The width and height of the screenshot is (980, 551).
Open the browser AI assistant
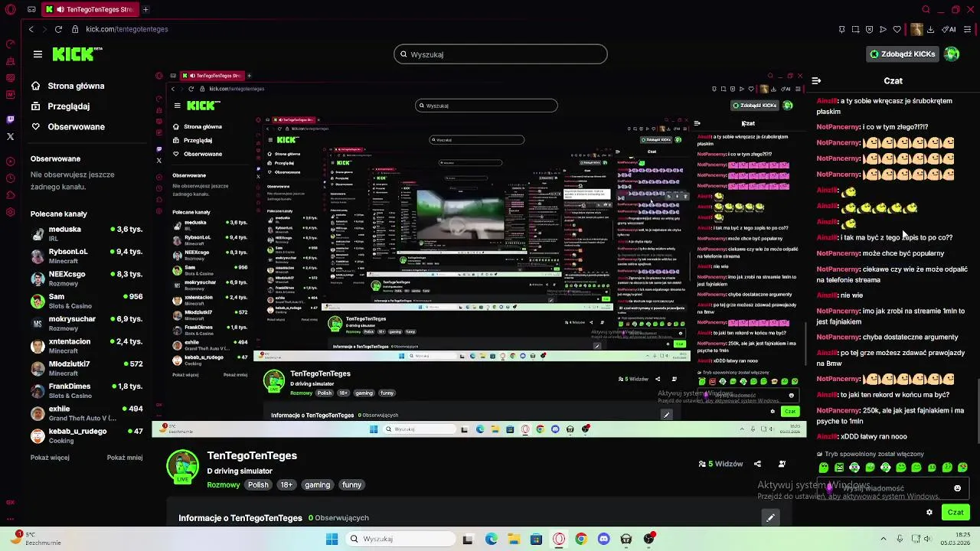click(949, 29)
